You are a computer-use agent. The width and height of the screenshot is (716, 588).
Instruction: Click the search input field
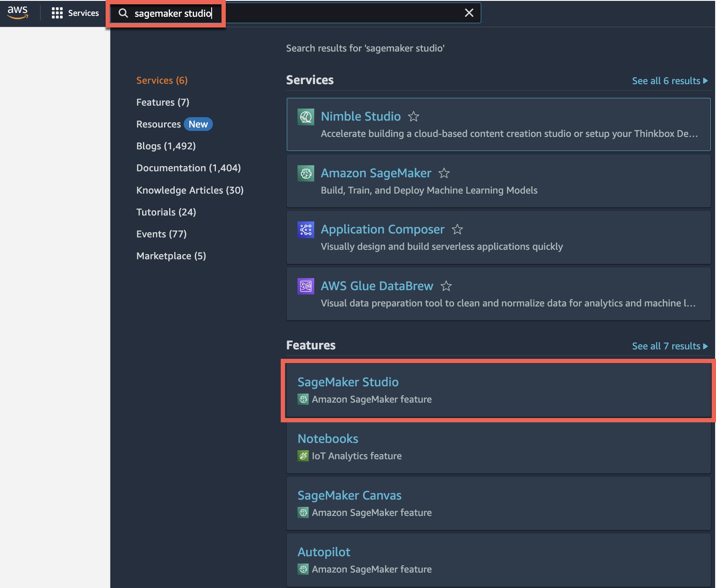click(295, 13)
